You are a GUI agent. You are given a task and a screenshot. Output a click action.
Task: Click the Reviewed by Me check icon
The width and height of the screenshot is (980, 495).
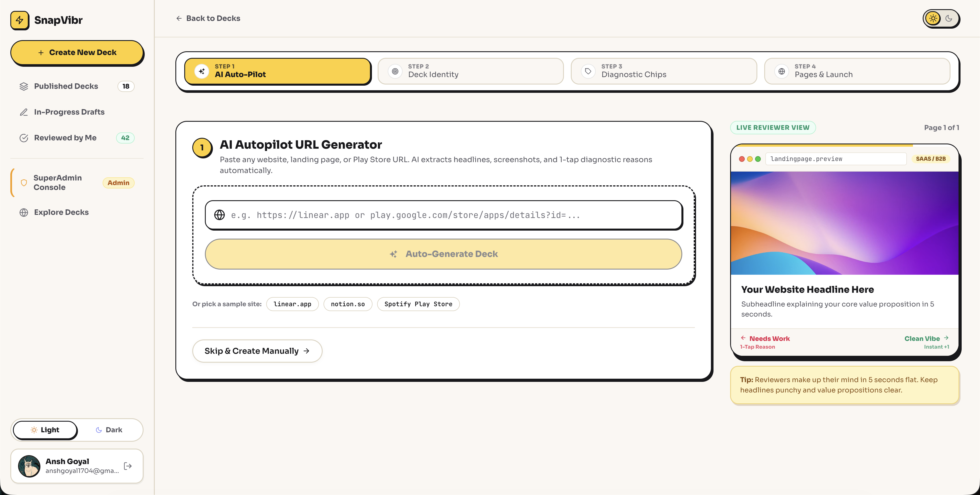pos(24,138)
